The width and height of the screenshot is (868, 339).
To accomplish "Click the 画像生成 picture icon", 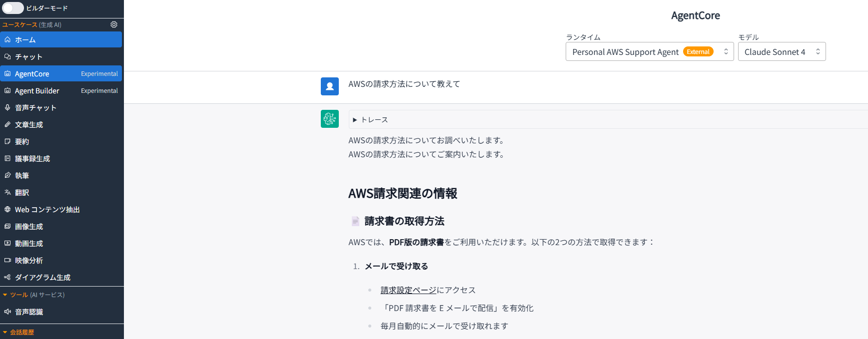I will tap(7, 226).
